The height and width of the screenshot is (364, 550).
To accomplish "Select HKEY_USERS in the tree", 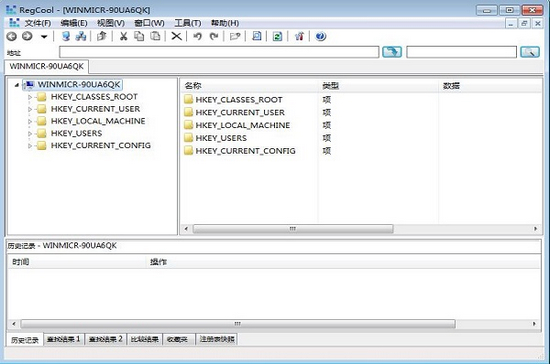I will click(x=76, y=133).
